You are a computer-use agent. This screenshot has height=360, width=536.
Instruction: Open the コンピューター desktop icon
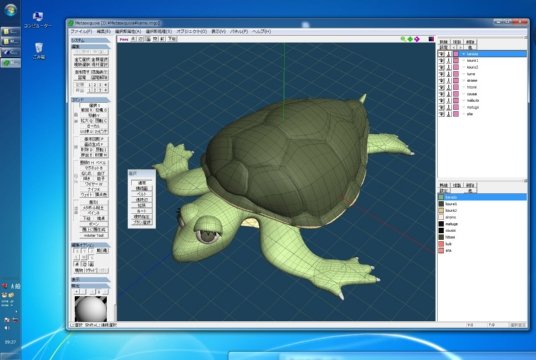38,20
